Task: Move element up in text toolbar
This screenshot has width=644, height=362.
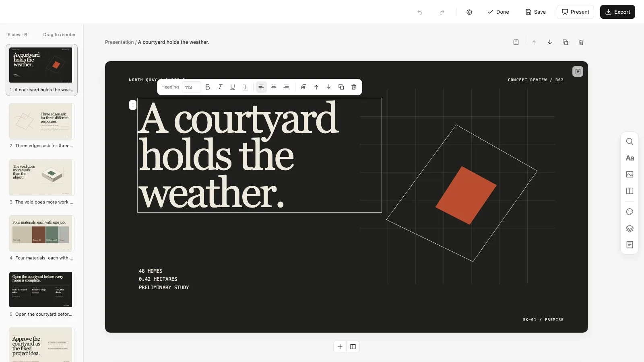Action: point(316,87)
